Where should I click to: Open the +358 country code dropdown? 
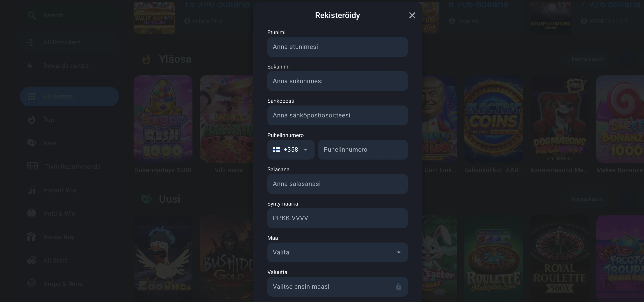pyautogui.click(x=290, y=150)
